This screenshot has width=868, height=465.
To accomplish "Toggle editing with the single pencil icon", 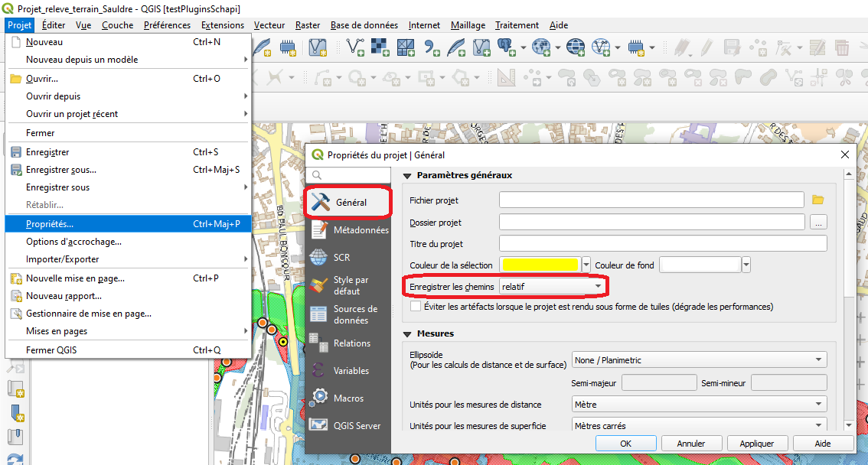I will point(706,47).
